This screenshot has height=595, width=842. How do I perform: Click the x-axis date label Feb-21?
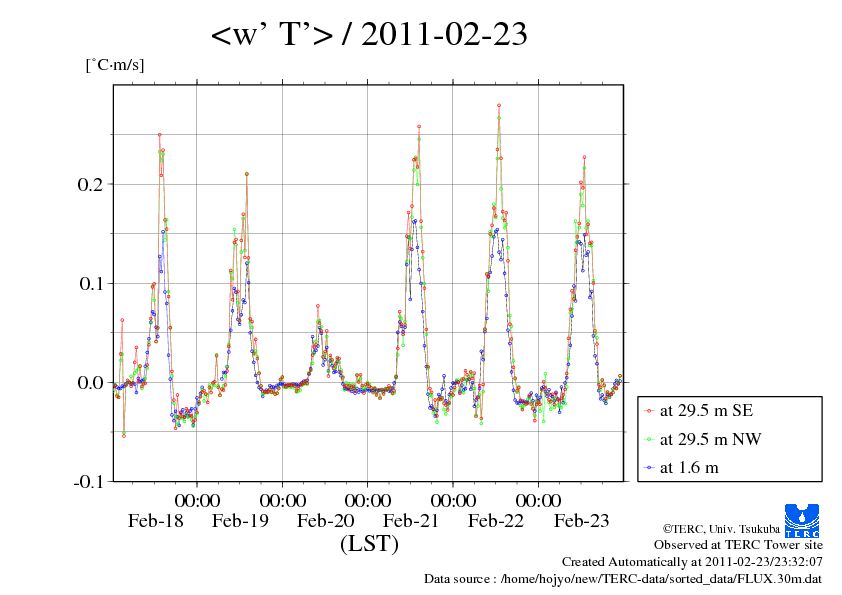pyautogui.click(x=411, y=520)
